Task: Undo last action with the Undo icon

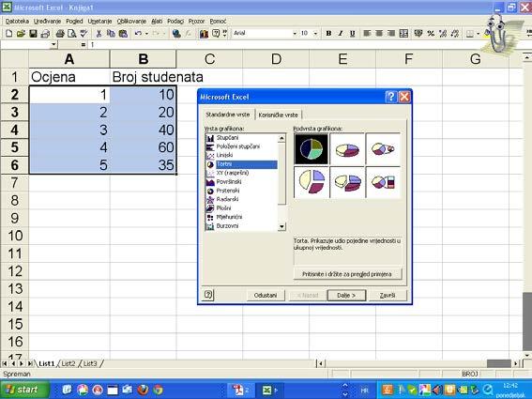Action: click(138, 33)
